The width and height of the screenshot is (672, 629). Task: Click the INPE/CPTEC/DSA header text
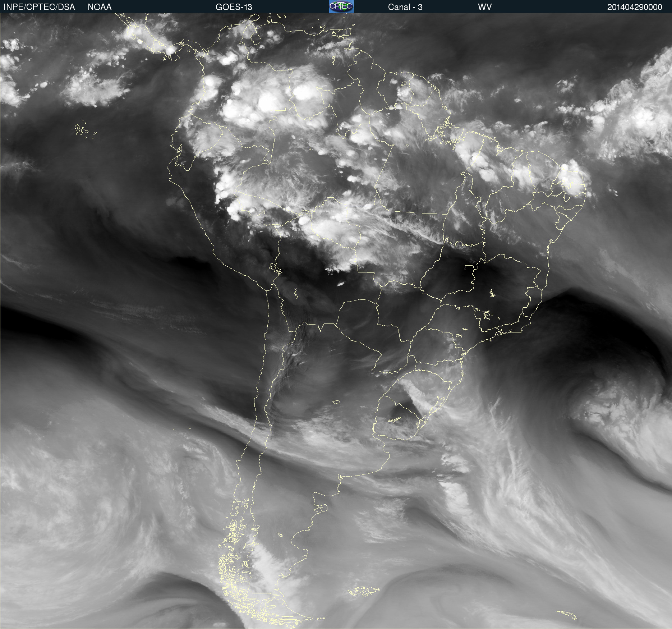pyautogui.click(x=39, y=7)
